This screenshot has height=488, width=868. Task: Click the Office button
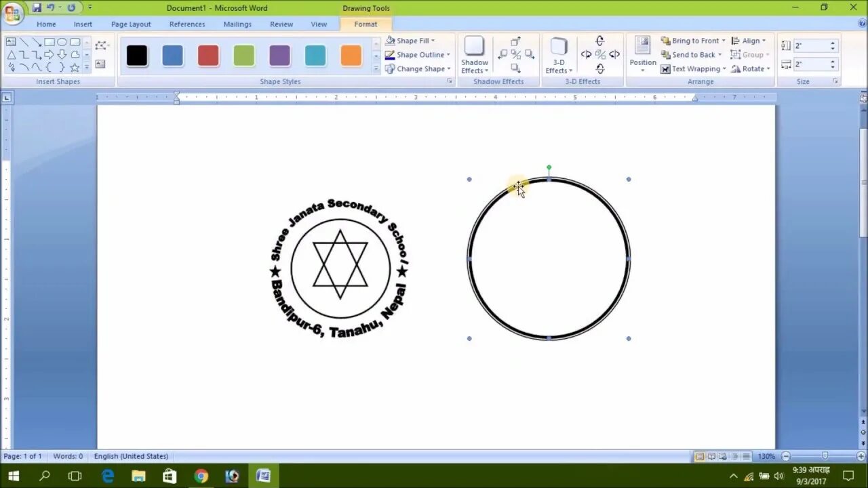tap(12, 12)
